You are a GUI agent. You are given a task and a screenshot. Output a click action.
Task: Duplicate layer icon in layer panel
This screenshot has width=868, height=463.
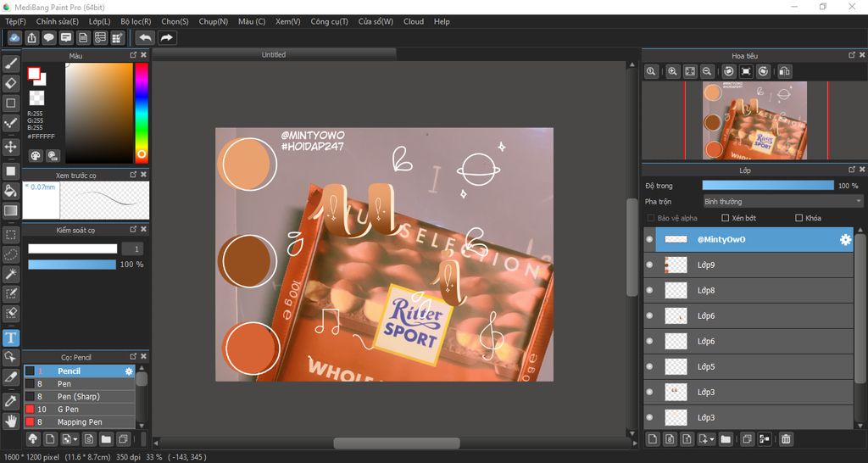[x=747, y=439]
